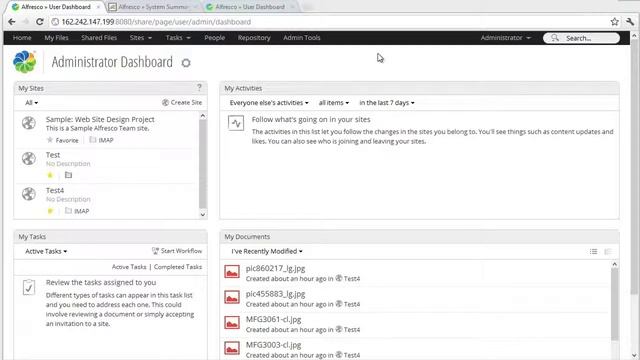640x360 pixels.
Task: Toggle yellow favorite star on Test4 site
Action: (50, 211)
